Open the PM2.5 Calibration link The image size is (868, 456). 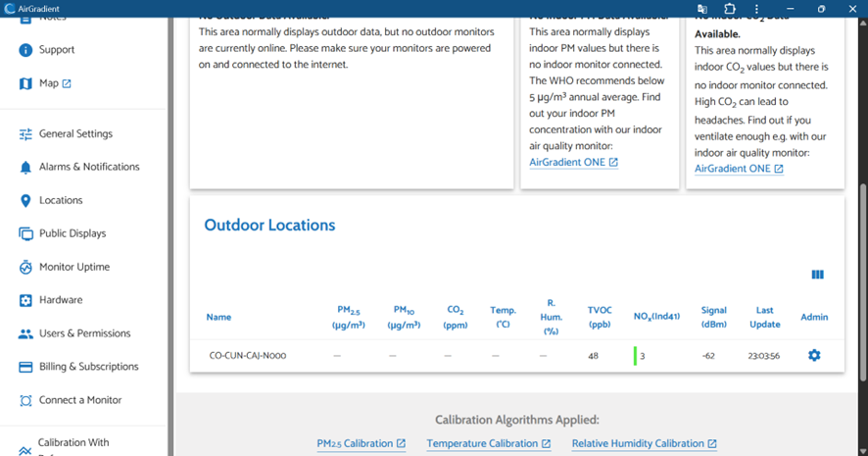[x=361, y=443]
